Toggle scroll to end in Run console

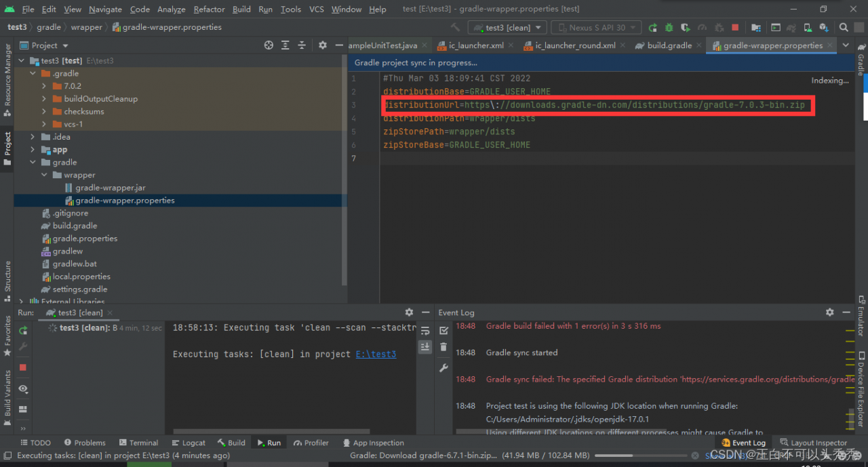pos(425,346)
